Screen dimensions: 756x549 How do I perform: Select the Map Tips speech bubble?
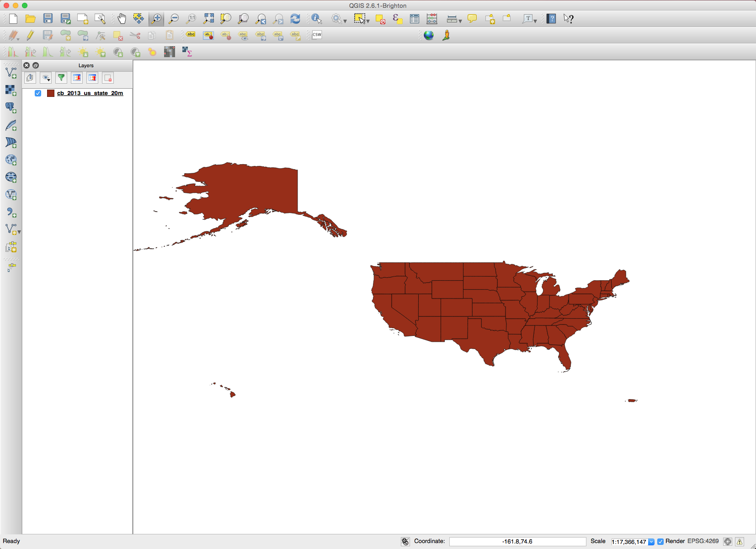pyautogui.click(x=472, y=19)
